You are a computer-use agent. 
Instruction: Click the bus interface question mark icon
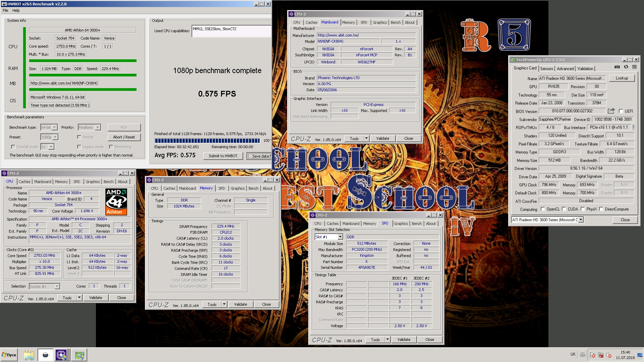pos(633,127)
